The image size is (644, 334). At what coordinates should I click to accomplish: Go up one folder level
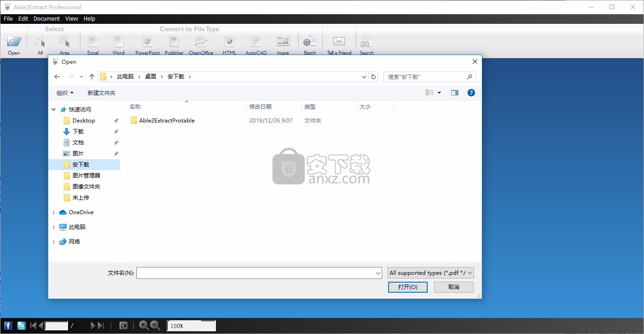click(x=92, y=77)
